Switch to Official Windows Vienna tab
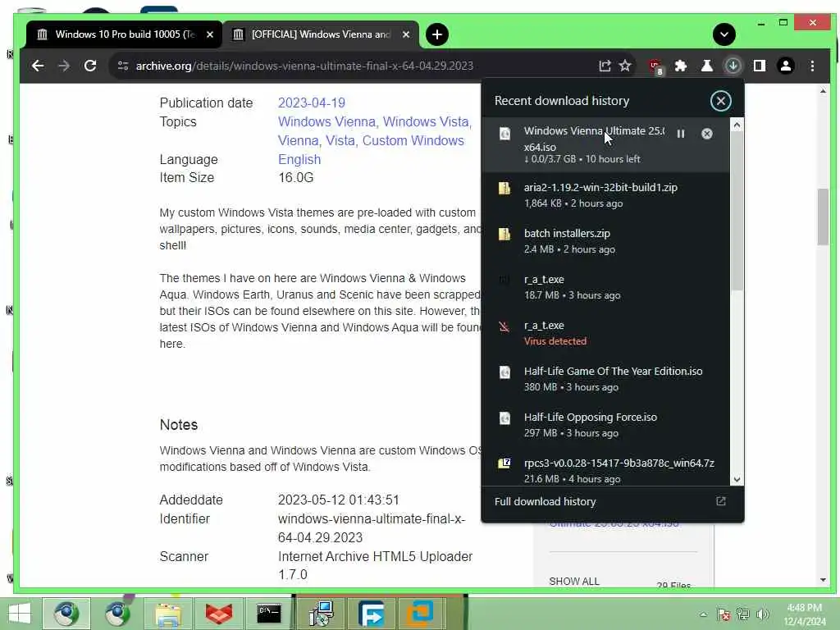This screenshot has width=840, height=630. click(320, 34)
